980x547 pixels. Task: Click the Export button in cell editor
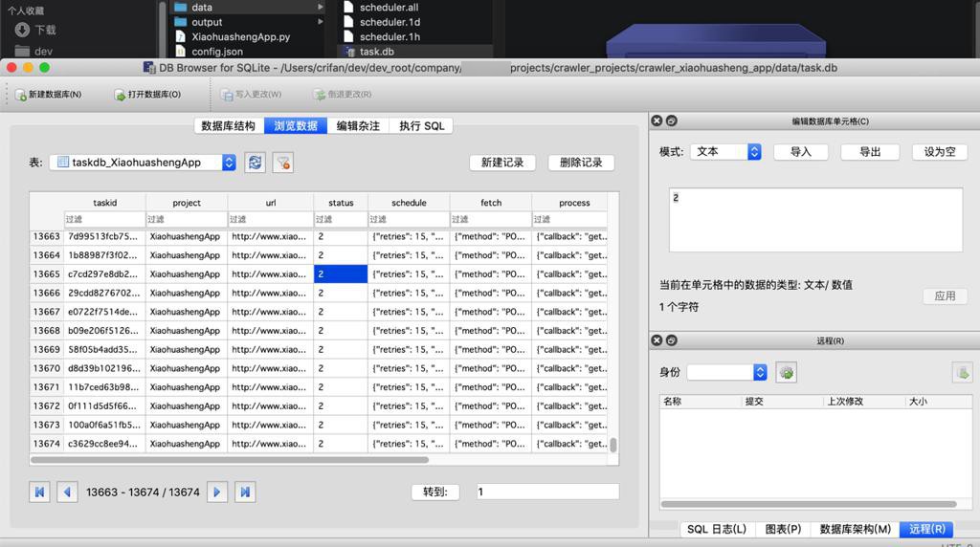[x=870, y=152]
